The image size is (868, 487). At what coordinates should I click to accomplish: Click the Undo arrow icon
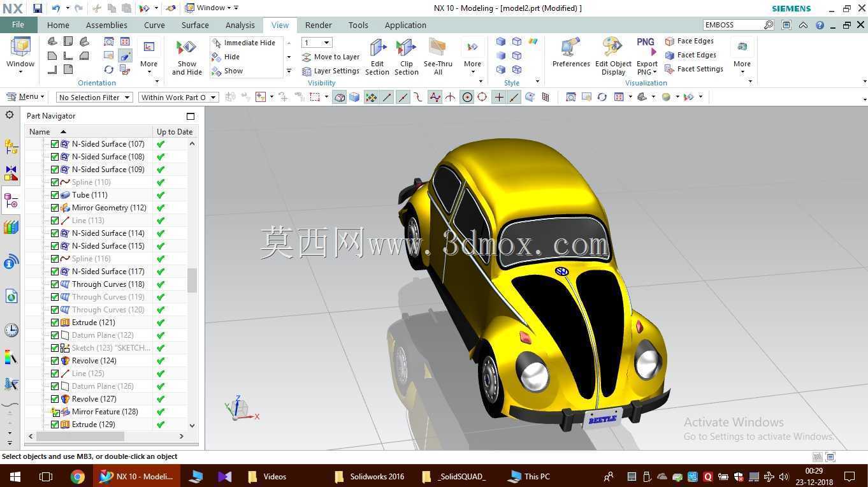point(55,8)
